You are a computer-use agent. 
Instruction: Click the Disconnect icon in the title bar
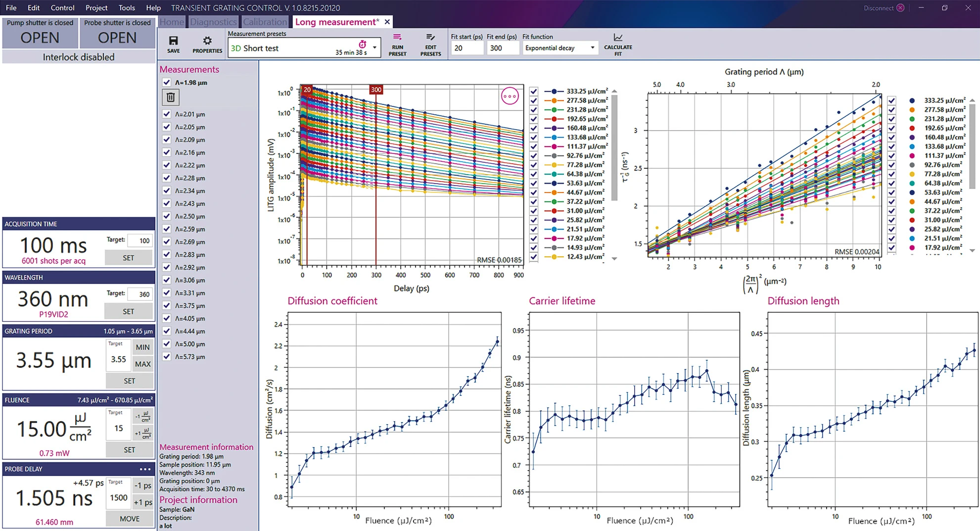coord(900,8)
